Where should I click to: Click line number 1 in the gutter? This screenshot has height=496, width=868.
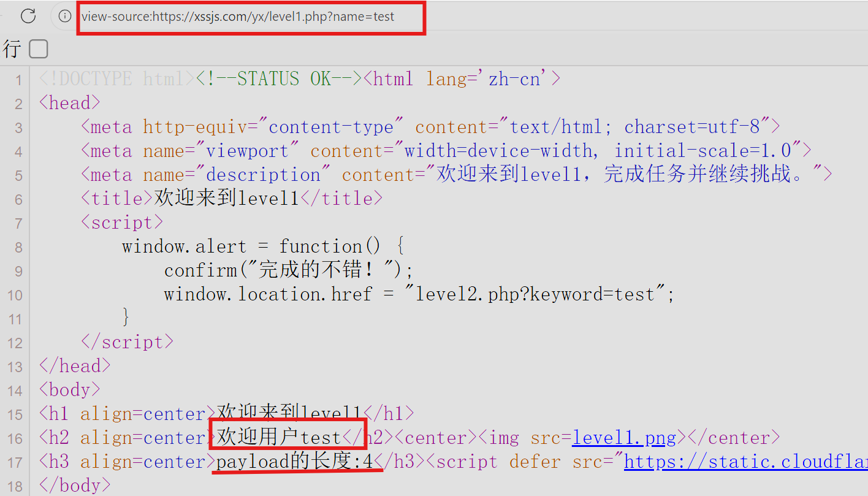18,80
